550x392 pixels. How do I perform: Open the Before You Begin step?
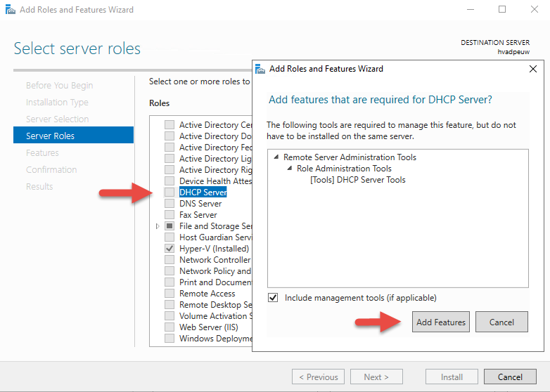coord(59,86)
